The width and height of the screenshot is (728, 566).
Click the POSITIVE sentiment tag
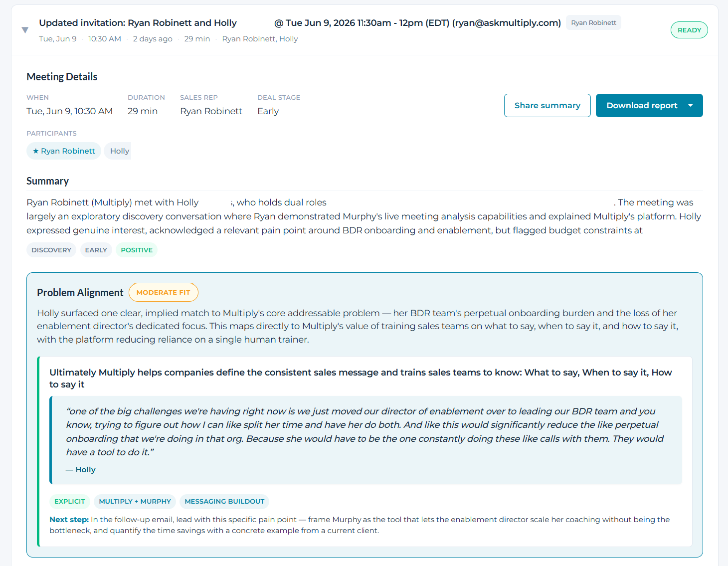137,250
